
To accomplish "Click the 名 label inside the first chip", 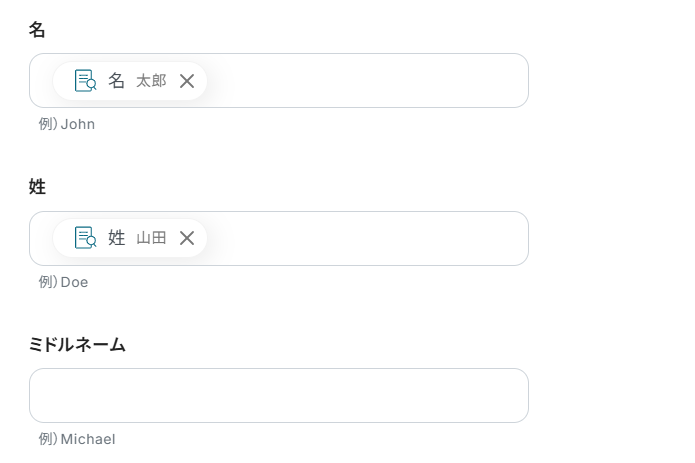I will pos(117,81).
